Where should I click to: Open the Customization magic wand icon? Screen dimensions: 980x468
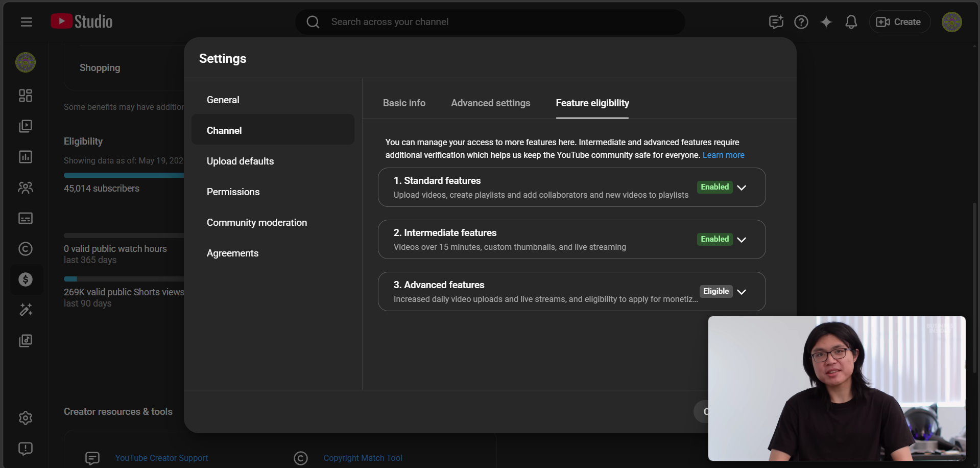click(26, 310)
